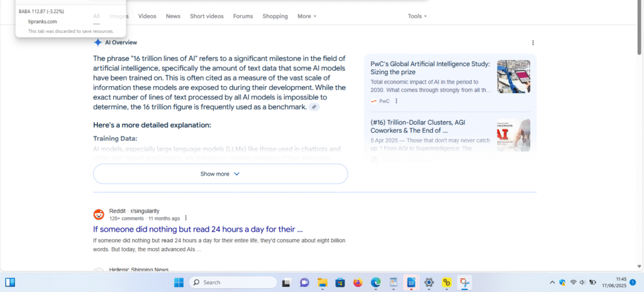Open the volume speaker tray icon
Screen dimensions: 644x292
[582, 282]
